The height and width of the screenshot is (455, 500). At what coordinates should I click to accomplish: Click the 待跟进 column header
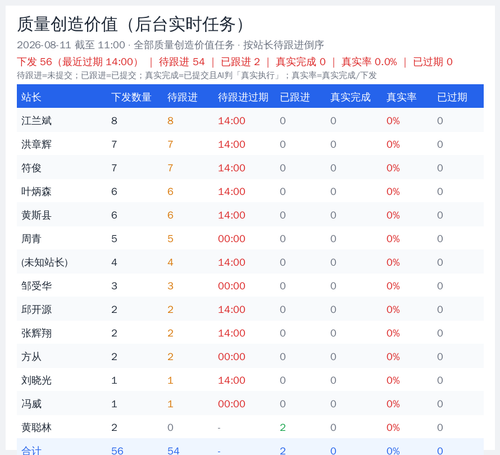pos(182,97)
